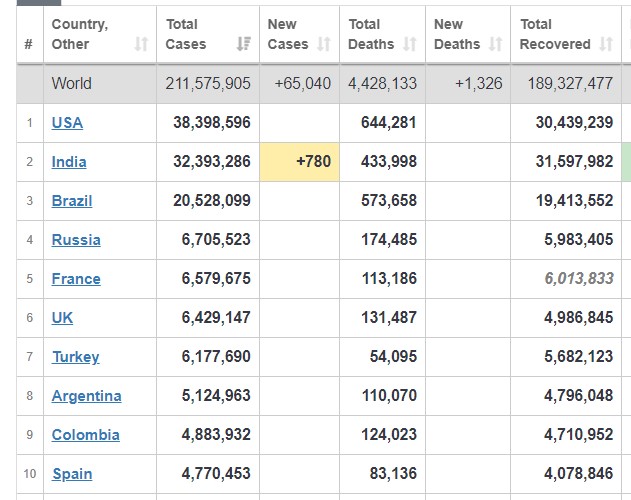
Task: Select the Colombia link
Action: pos(86,435)
